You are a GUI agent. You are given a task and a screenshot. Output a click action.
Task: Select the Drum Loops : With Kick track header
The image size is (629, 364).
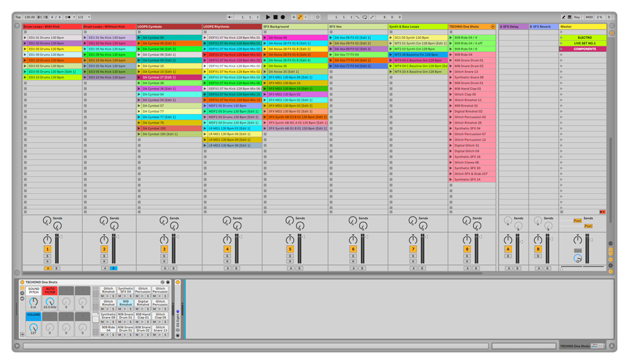(x=52, y=27)
